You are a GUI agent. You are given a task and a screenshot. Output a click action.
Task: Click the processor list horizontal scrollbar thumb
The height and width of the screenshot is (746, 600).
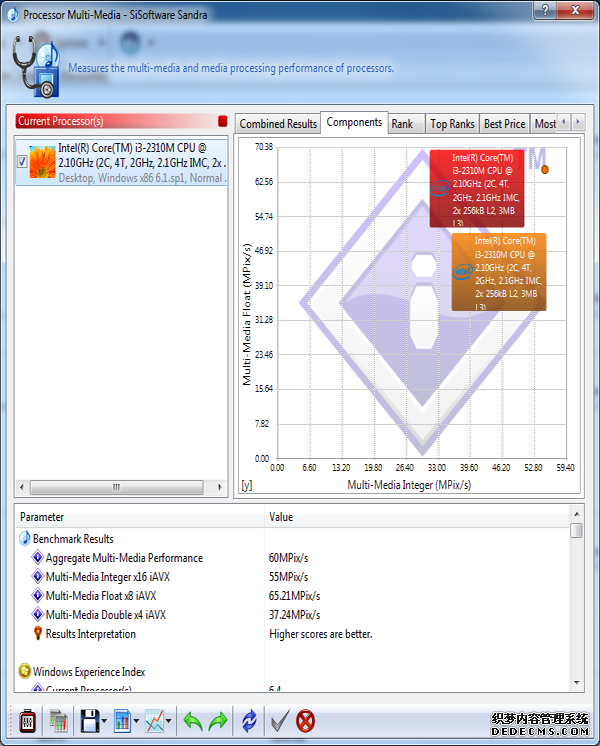[x=117, y=487]
